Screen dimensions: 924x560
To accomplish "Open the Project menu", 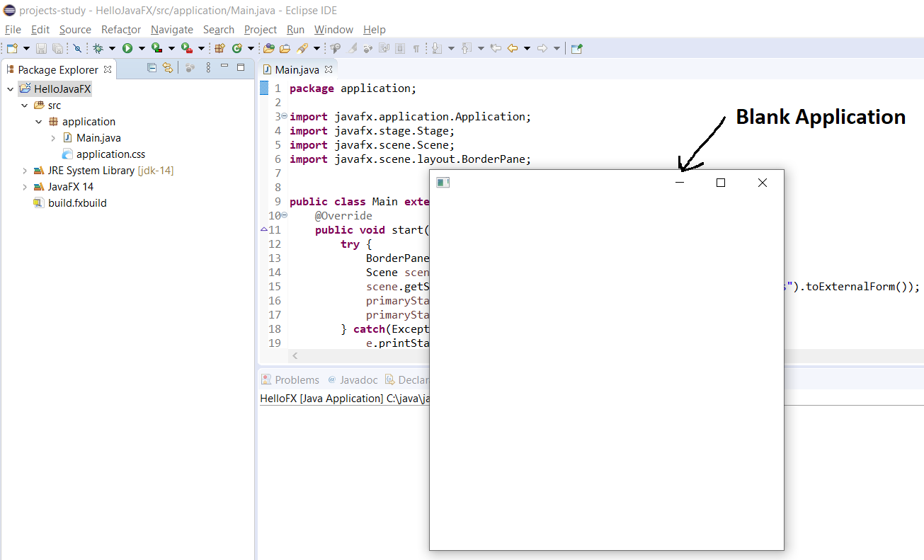I will [x=261, y=29].
